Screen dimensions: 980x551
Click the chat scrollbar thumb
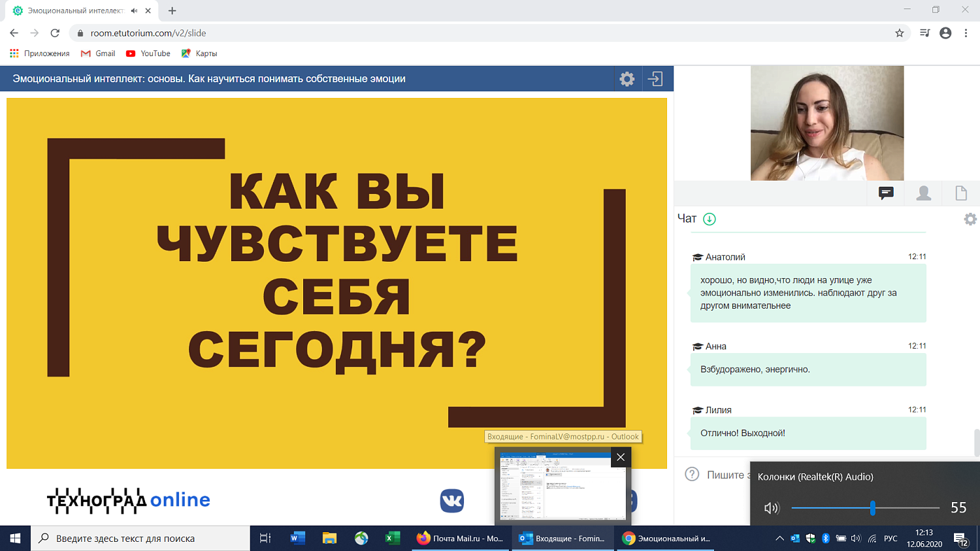(x=977, y=443)
